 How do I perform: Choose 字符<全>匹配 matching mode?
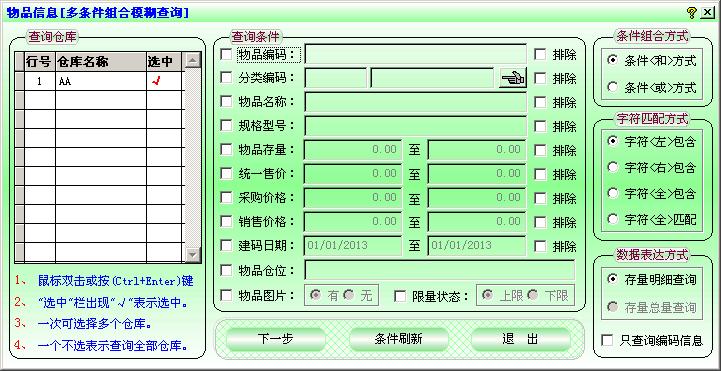point(612,219)
